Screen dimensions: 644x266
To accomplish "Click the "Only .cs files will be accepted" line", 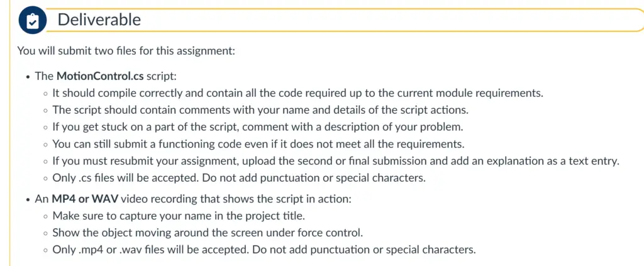I will 238,179.
